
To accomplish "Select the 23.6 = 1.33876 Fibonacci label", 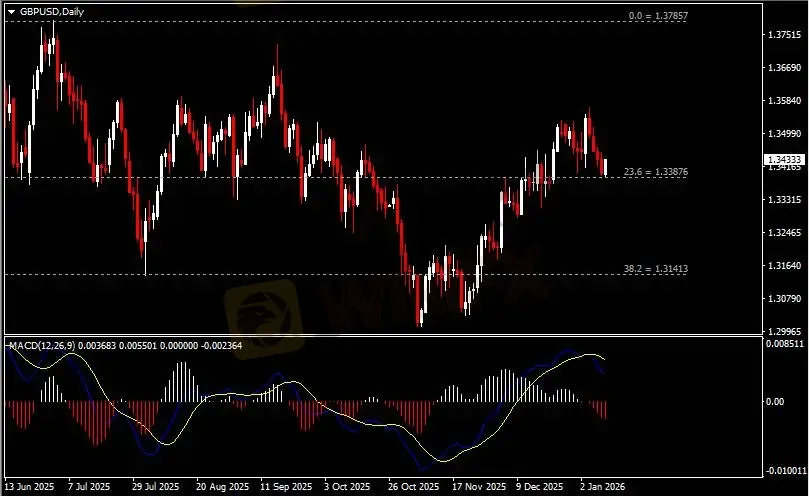I will point(655,172).
